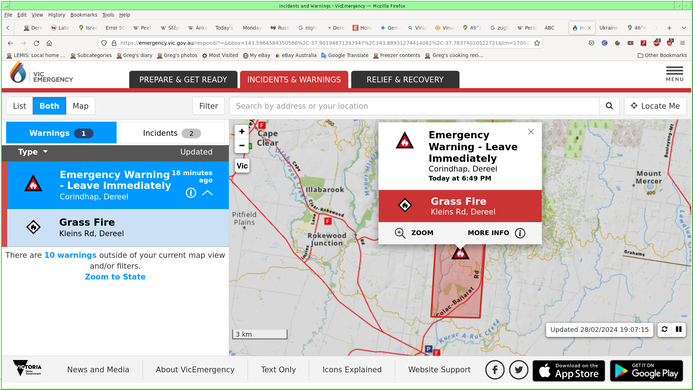Open the Type sort dropdown
This screenshot has height=390, width=693.
pyautogui.click(x=32, y=152)
